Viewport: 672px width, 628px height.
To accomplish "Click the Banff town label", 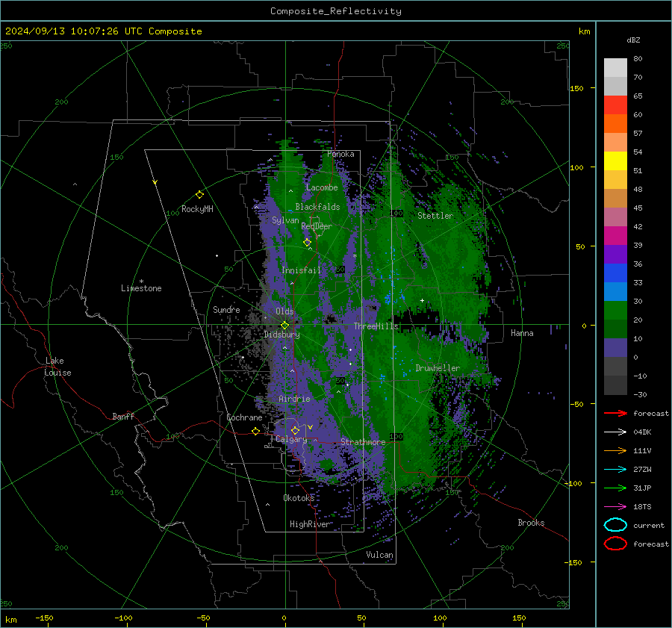I will tap(123, 416).
